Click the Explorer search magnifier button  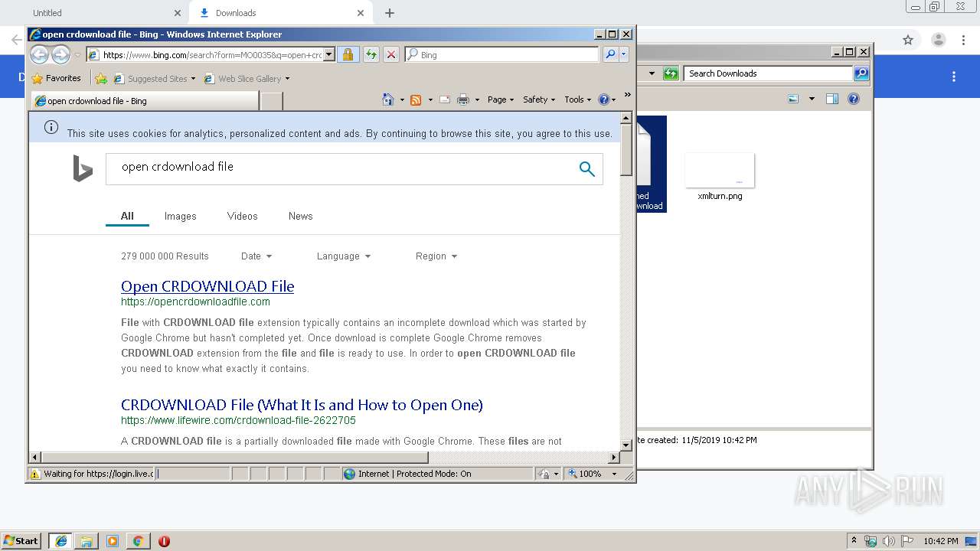tap(861, 73)
